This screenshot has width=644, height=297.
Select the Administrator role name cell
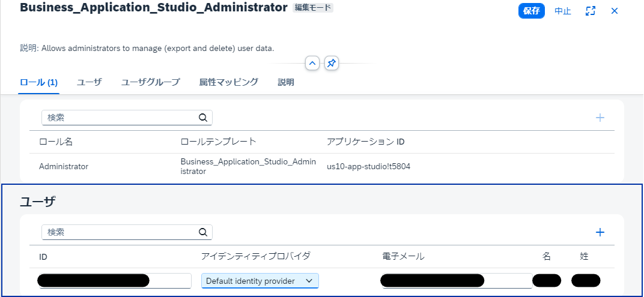(x=63, y=167)
